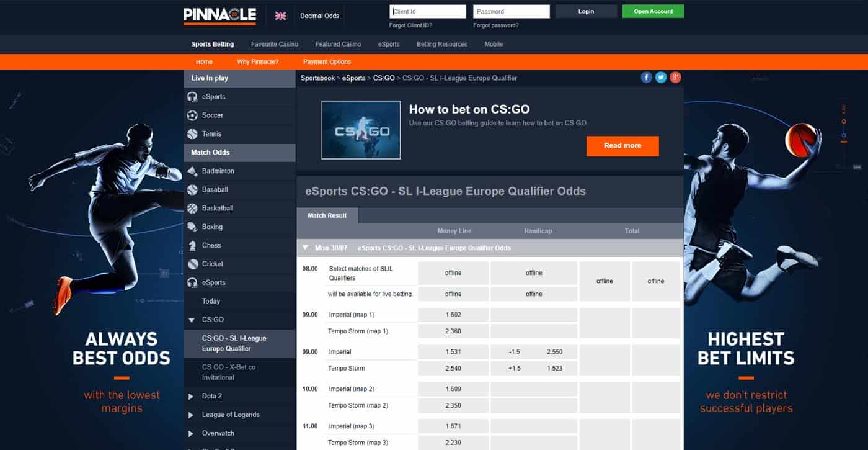The height and width of the screenshot is (450, 868).
Task: Select Imperial (map 2) odds 1.609
Action: coord(453,389)
